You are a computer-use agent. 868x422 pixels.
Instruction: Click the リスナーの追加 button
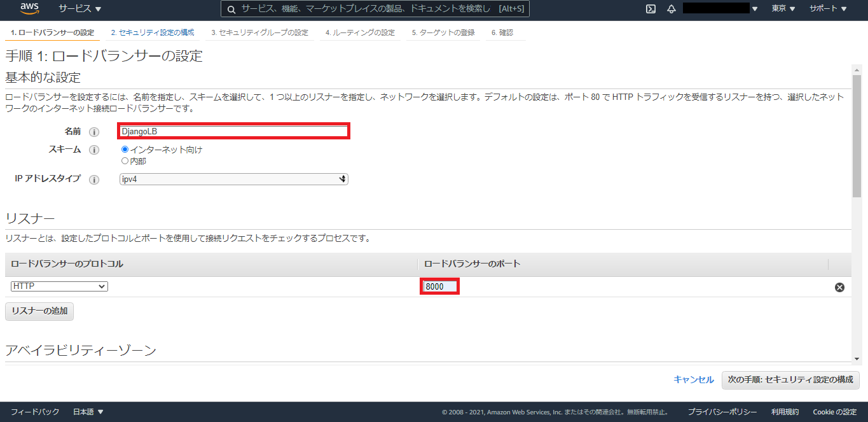[x=40, y=311]
